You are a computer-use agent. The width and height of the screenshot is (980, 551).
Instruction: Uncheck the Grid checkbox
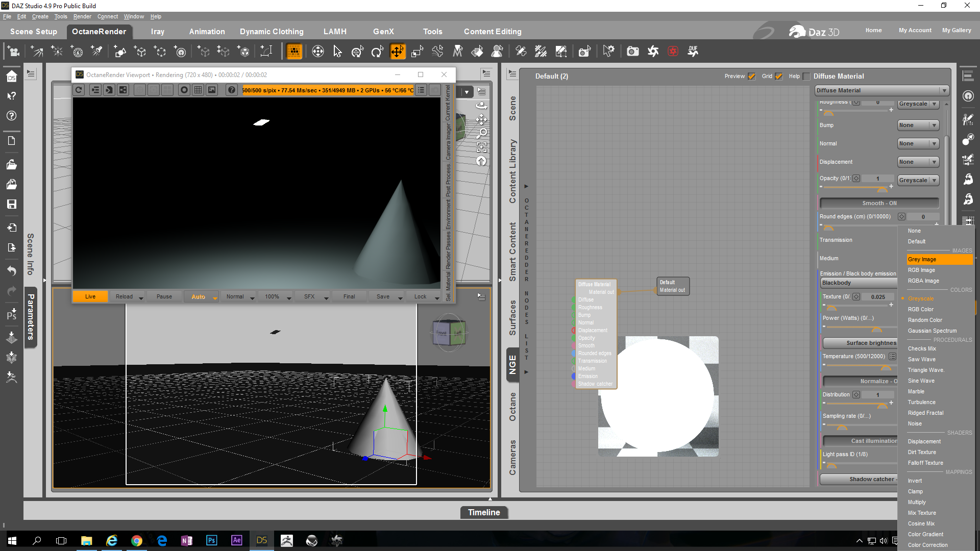coord(779,77)
